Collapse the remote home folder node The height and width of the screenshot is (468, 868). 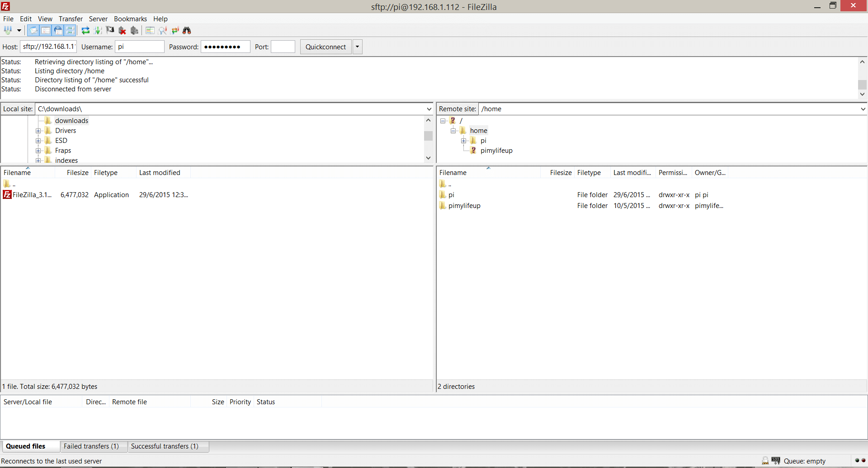pyautogui.click(x=453, y=131)
